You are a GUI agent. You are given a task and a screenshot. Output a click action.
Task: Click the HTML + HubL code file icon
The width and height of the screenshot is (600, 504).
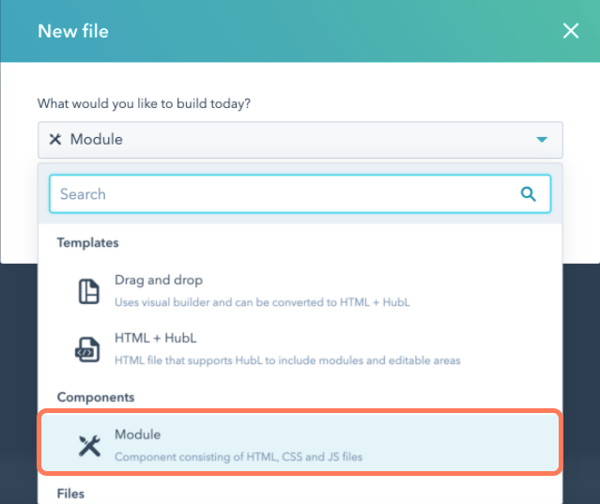pos(88,349)
